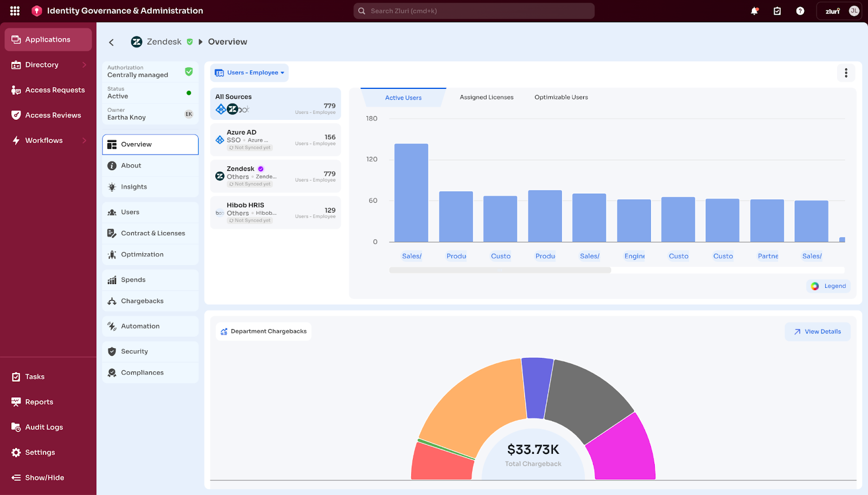
Task: Click the JL user avatar
Action: click(854, 11)
